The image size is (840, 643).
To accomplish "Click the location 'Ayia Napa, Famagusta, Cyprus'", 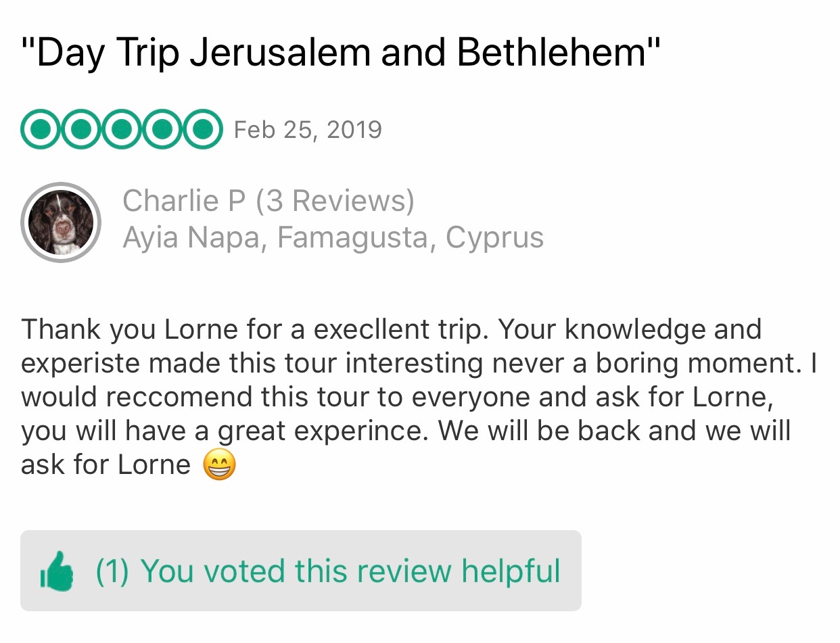I will (333, 237).
